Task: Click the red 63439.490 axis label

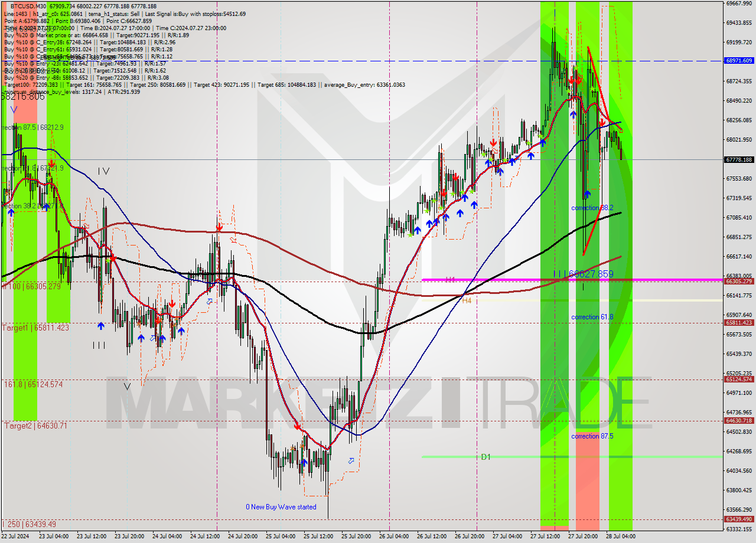Action: point(739,519)
